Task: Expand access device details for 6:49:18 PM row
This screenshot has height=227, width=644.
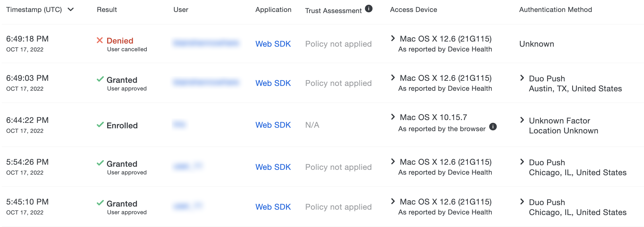Action: pyautogui.click(x=393, y=38)
